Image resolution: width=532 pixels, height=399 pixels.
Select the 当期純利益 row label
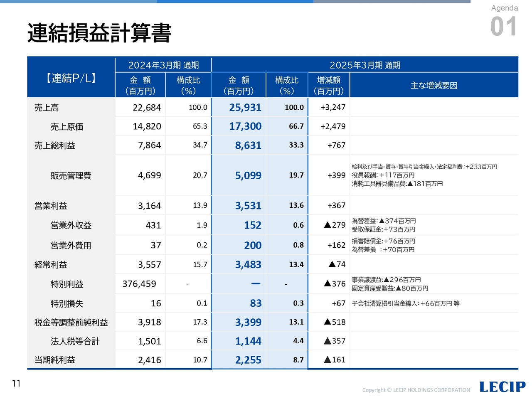(x=55, y=360)
